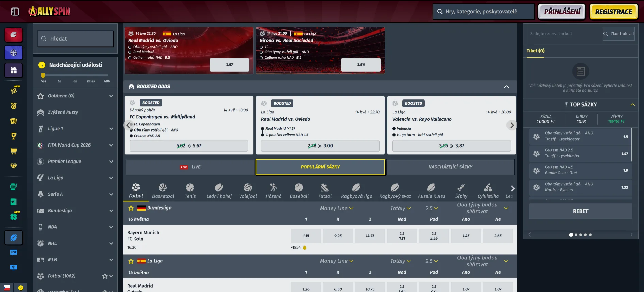This screenshot has height=292, width=644.
Task: Open the red casino logo icon
Action: (14, 35)
